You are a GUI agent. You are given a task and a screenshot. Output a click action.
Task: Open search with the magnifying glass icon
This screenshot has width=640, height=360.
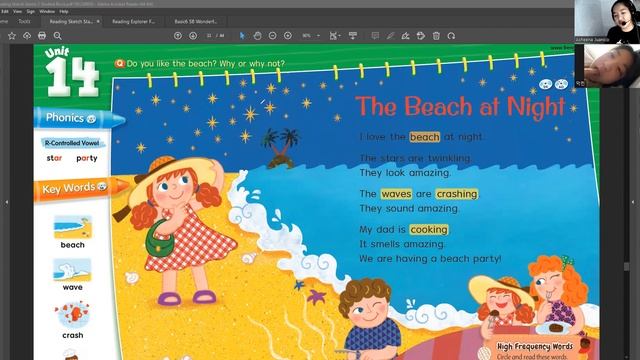58,36
